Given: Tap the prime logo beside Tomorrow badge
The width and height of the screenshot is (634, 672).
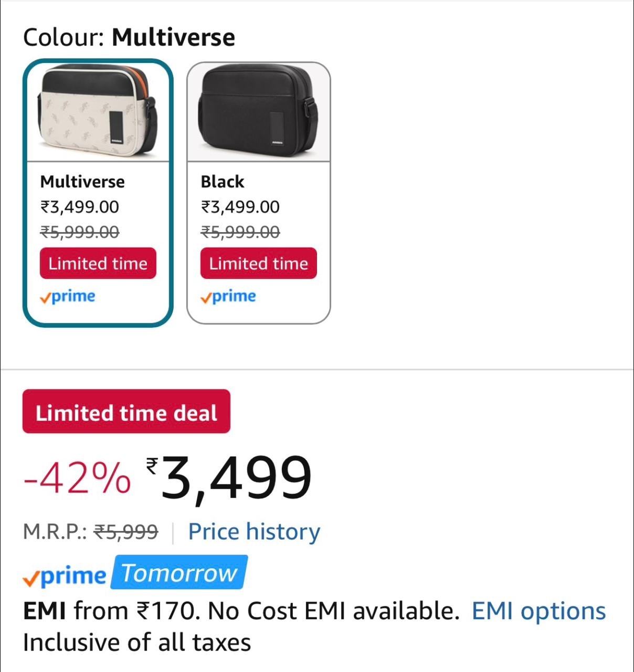Looking at the screenshot, I should pyautogui.click(x=65, y=576).
